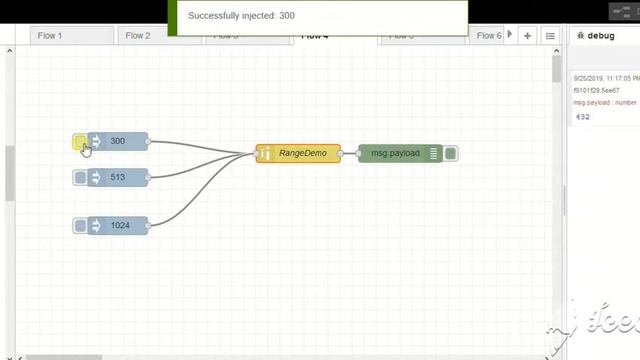The image size is (640, 360).
Task: Click the 432 debug output value
Action: click(582, 117)
